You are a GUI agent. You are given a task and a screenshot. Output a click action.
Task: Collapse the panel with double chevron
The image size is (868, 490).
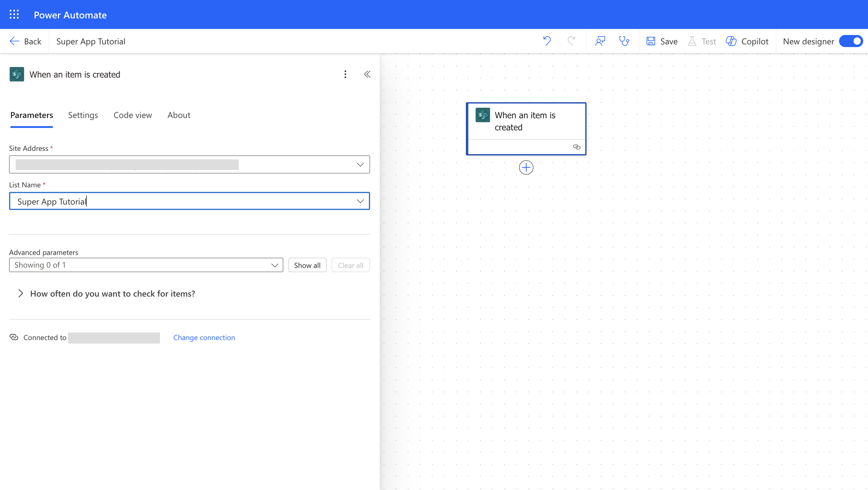pyautogui.click(x=367, y=74)
